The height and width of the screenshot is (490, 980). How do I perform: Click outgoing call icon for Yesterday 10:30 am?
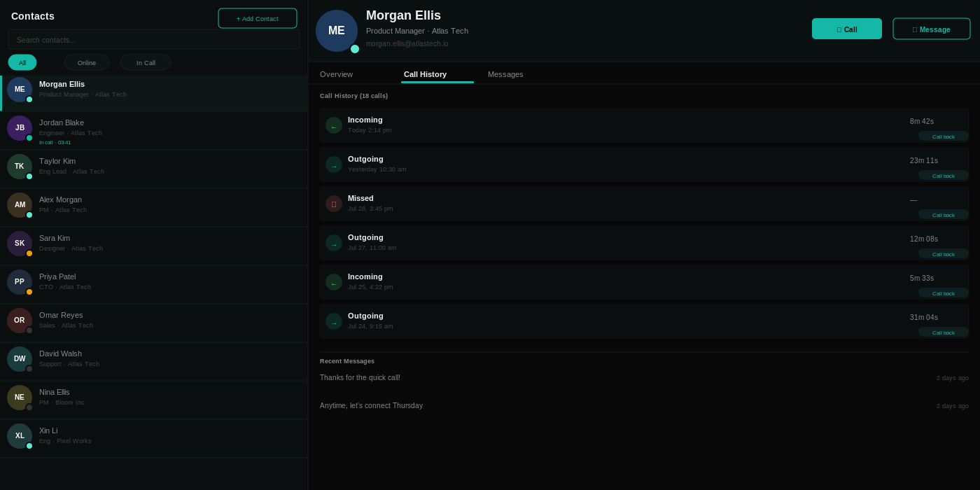click(334, 164)
